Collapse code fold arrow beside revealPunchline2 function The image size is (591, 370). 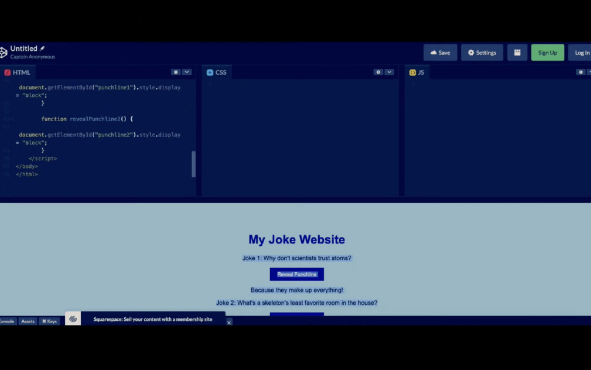[12, 119]
